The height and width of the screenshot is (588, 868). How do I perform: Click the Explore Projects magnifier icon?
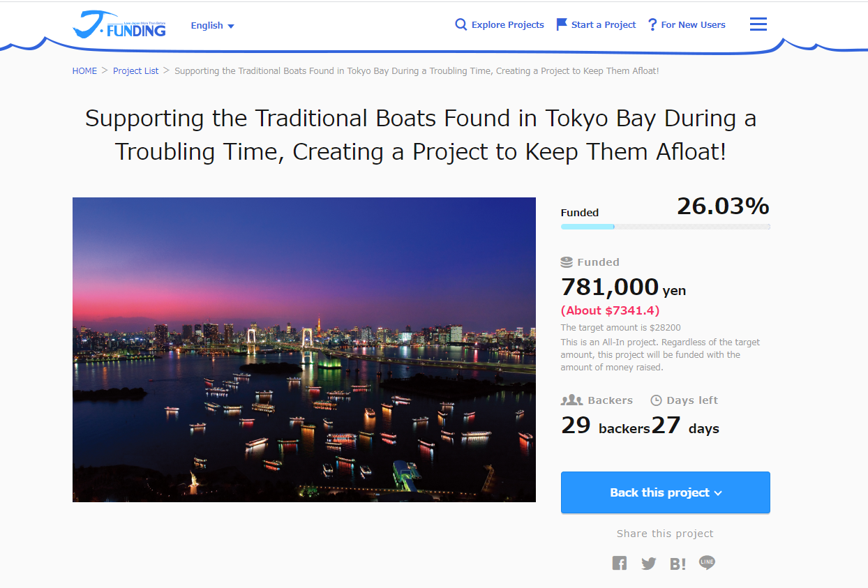point(461,24)
